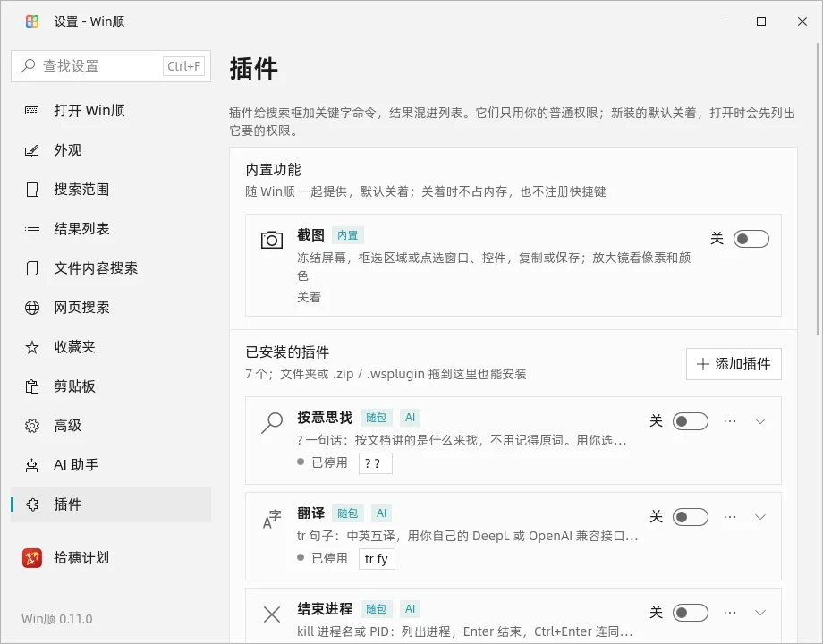The image size is (823, 644).
Task: Expand the 翻译 plugin details
Action: click(760, 517)
